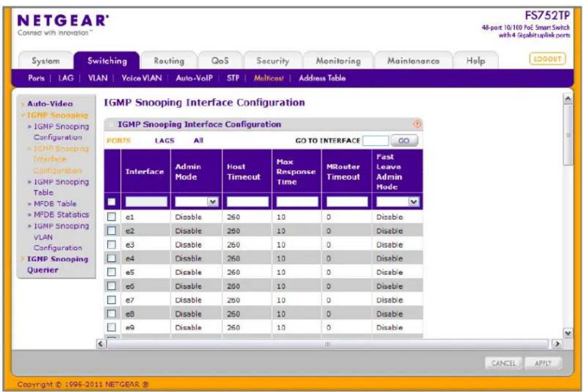The image size is (583, 392).
Task: Tick the checkbox next to e6
Action: tap(112, 286)
